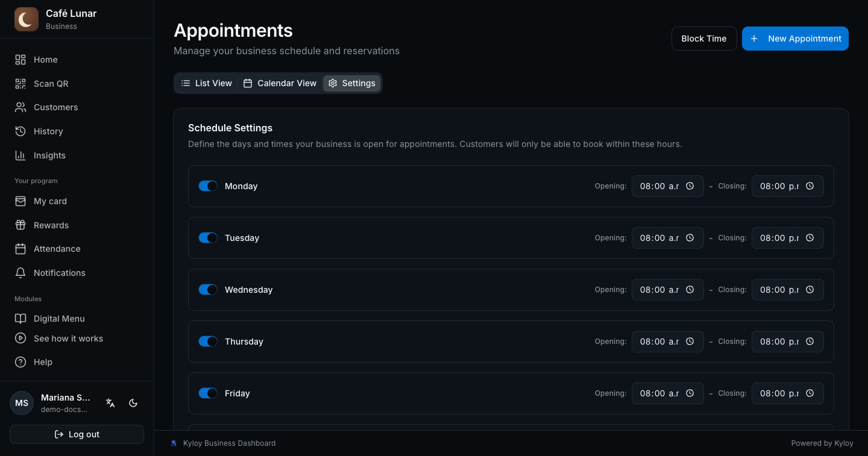Screen dimensions: 868x456
Task: Click the MS user avatar
Action: (22, 403)
